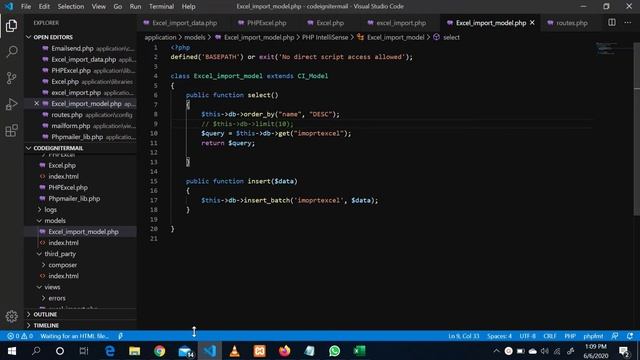This screenshot has width=640, height=360.
Task: Select PHP language mode in status bar
Action: coord(570,336)
